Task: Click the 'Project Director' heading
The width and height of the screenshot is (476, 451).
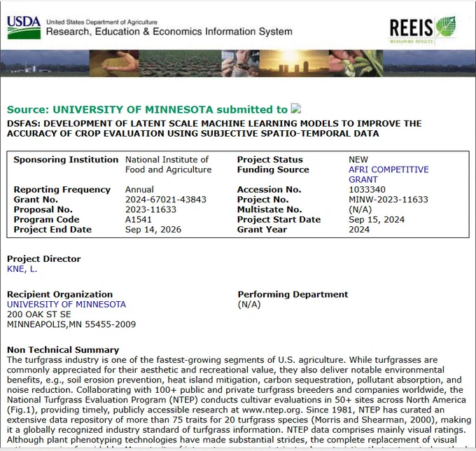Action: [x=43, y=258]
